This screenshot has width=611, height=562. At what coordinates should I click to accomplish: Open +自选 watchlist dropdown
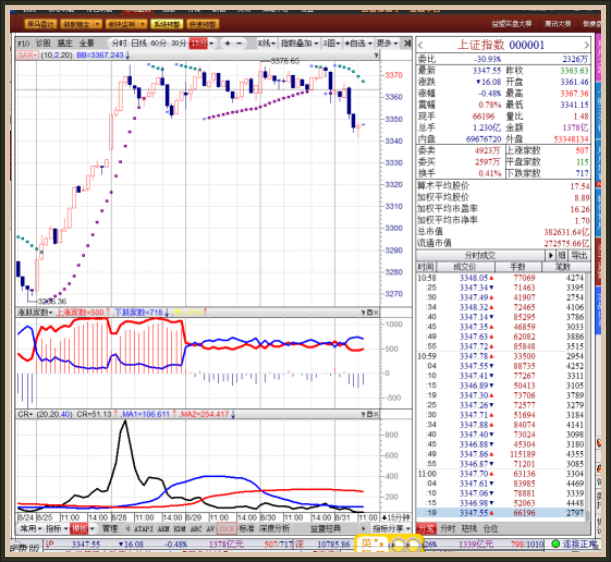click(x=358, y=43)
